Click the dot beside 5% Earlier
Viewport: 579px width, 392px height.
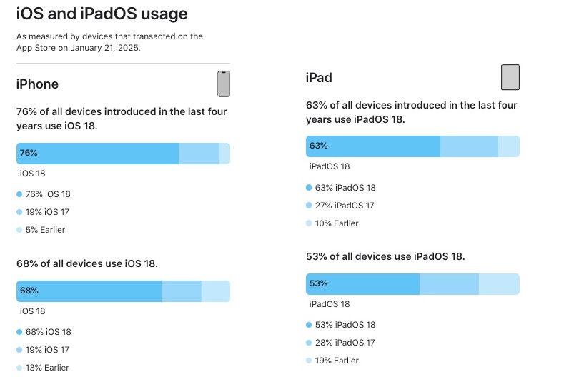click(19, 230)
